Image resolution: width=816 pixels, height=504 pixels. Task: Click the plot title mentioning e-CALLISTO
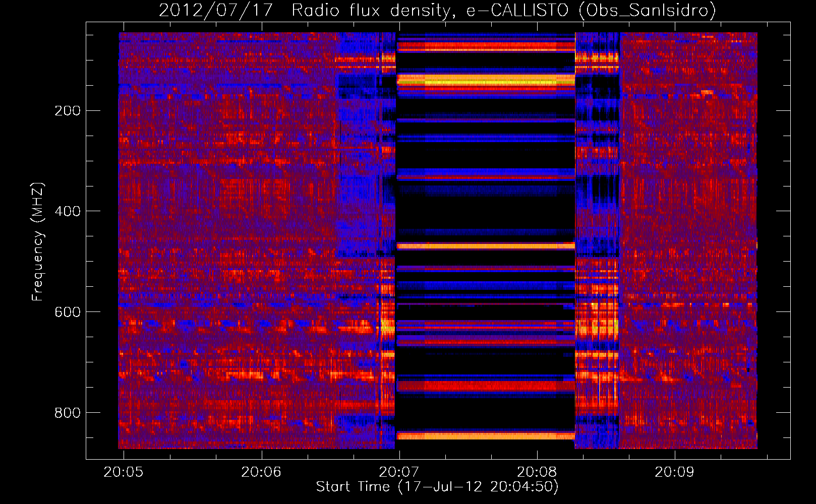point(437,10)
